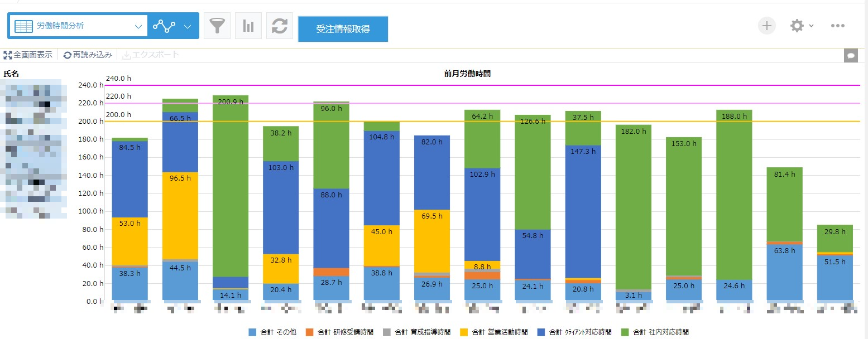Viewport: 868px width, 339px height.
Task: Click the filter funnel icon
Action: click(217, 26)
